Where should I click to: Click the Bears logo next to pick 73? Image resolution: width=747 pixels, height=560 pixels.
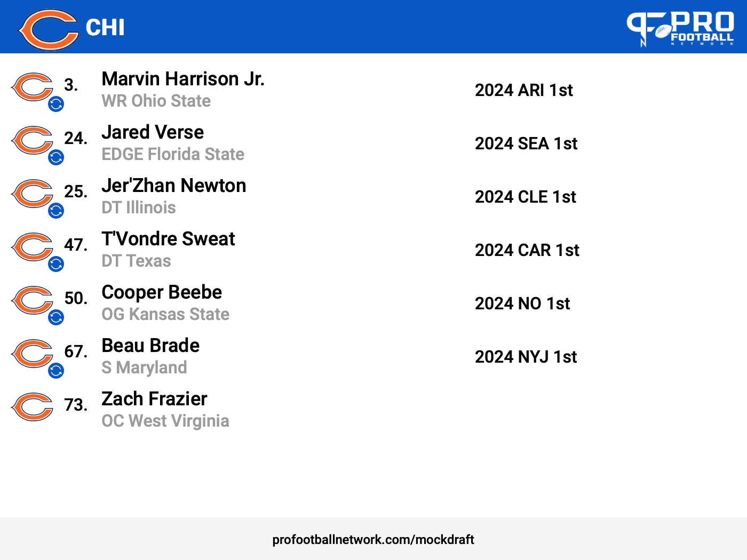[32, 407]
